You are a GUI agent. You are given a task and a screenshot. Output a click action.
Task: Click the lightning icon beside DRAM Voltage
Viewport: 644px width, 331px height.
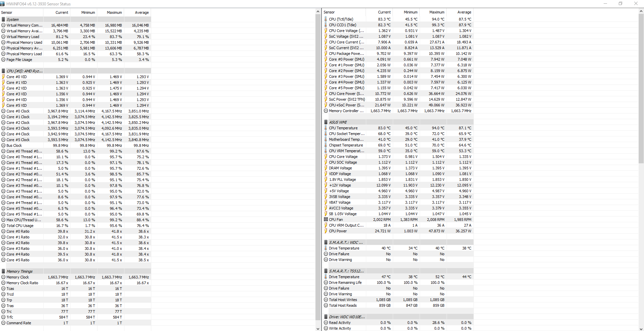[x=326, y=168]
